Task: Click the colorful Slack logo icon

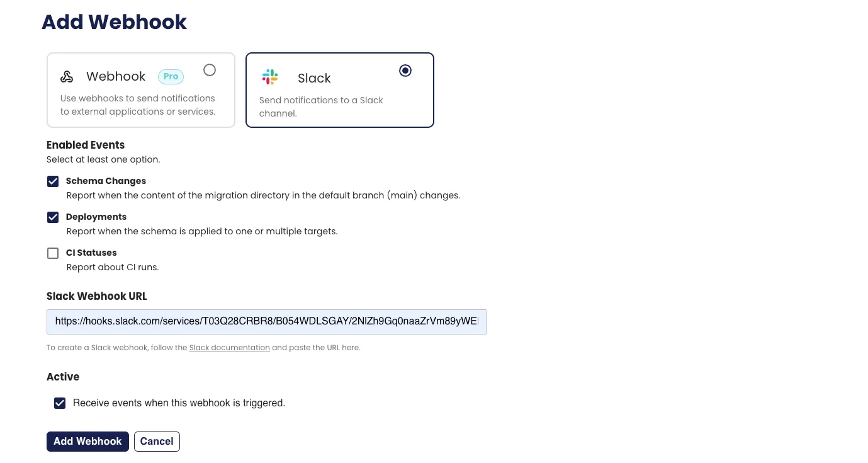Action: click(270, 77)
